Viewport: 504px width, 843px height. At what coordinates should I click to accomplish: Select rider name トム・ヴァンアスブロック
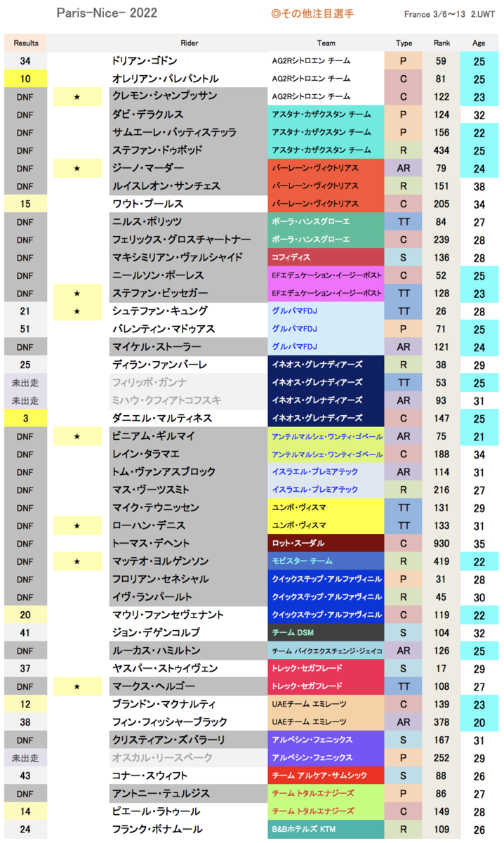pos(164,472)
